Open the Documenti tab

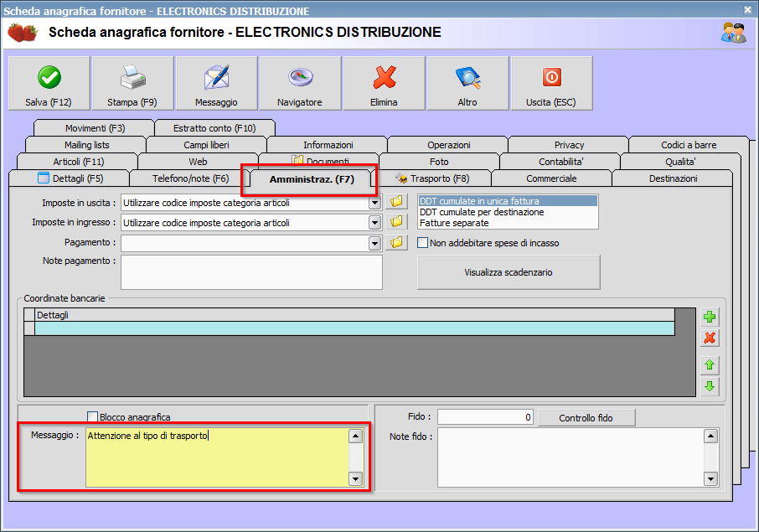[x=319, y=161]
